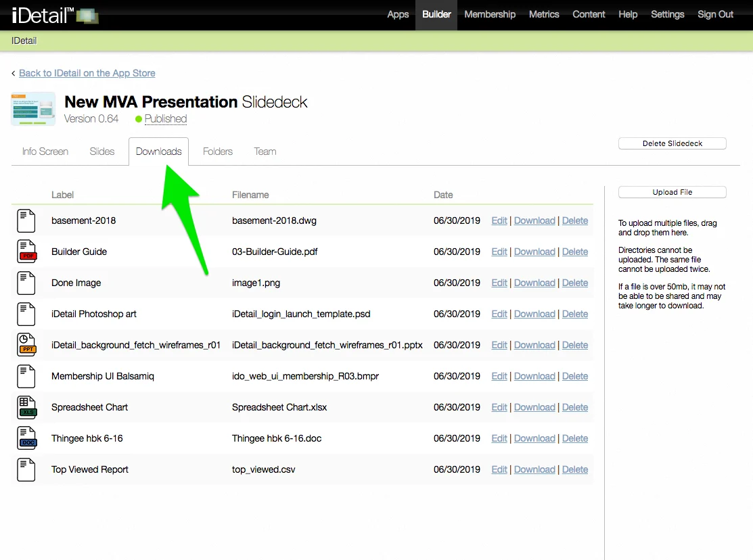Click the iDetail logo in the header
Viewport: 753px width, 560px height.
pyautogui.click(x=55, y=15)
